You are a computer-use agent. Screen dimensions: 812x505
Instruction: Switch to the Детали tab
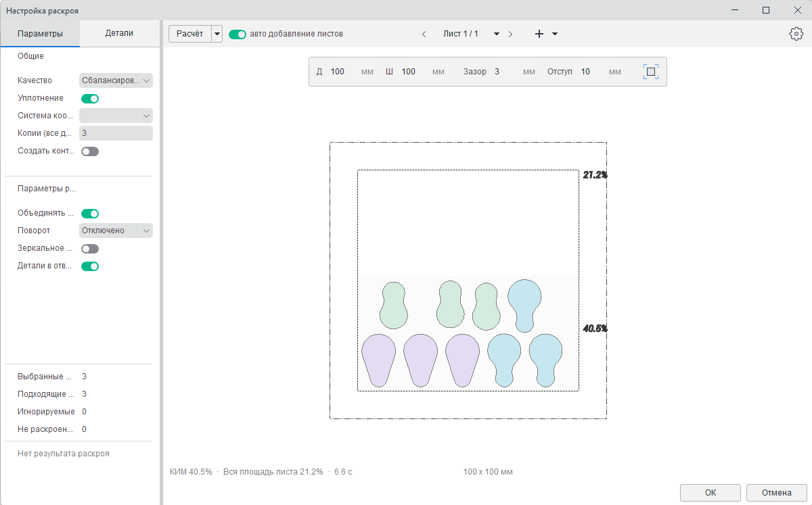119,33
